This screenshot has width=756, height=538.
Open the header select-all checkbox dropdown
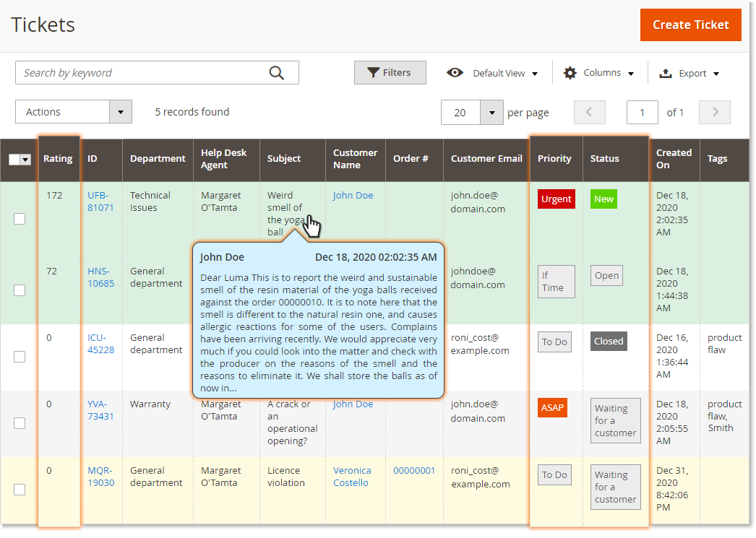click(25, 160)
